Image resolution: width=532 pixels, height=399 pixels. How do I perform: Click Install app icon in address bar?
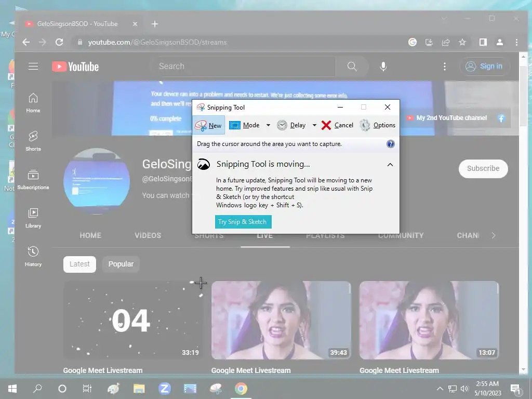(x=429, y=42)
